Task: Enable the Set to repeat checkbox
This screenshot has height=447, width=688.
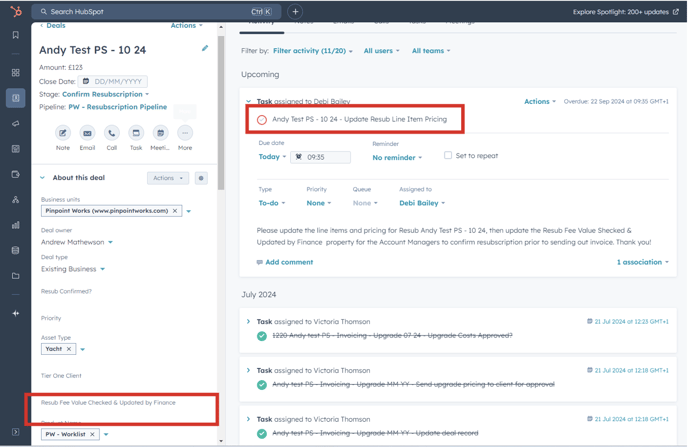Action: pos(448,156)
